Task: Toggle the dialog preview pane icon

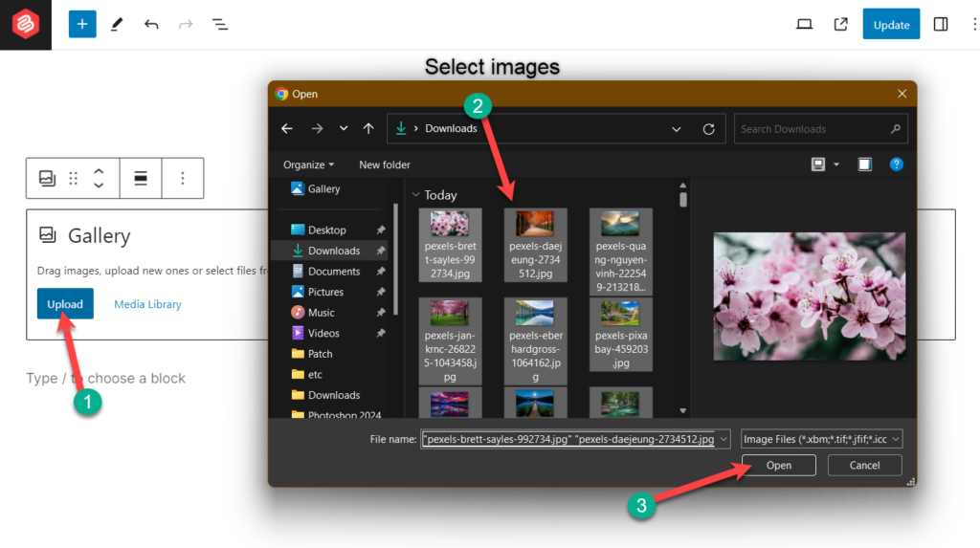Action: pyautogui.click(x=864, y=164)
